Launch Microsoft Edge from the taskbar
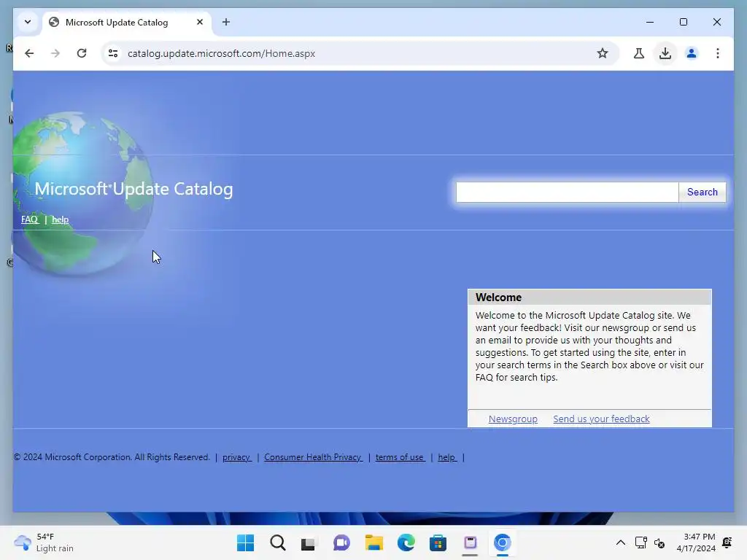Screen dimensions: 747x560 (x=406, y=542)
